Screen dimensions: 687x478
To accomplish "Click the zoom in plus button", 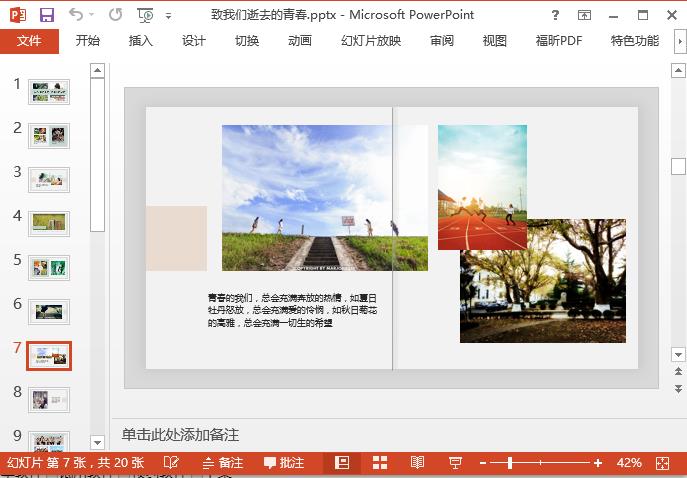I will (598, 463).
